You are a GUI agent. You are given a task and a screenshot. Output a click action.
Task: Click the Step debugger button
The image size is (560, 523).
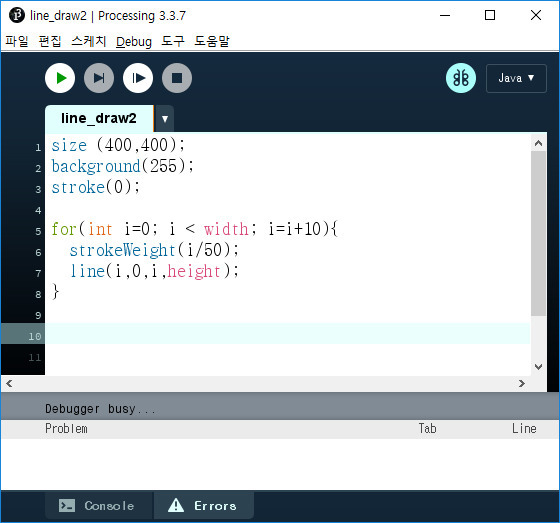(99, 78)
